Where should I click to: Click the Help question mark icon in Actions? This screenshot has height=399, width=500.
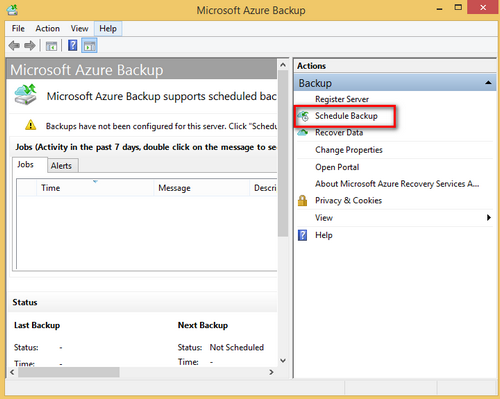coord(302,235)
